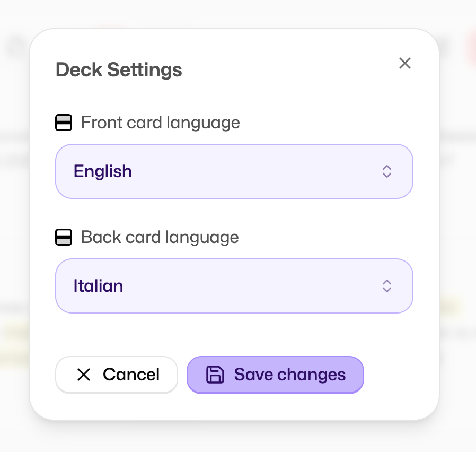Click the up-down chevron in Italian selector
476x452 pixels.
point(387,286)
